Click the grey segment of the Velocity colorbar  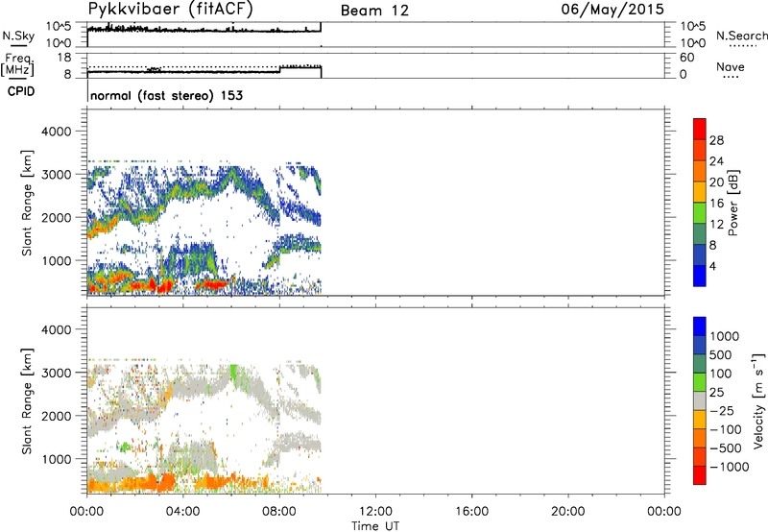tap(700, 401)
